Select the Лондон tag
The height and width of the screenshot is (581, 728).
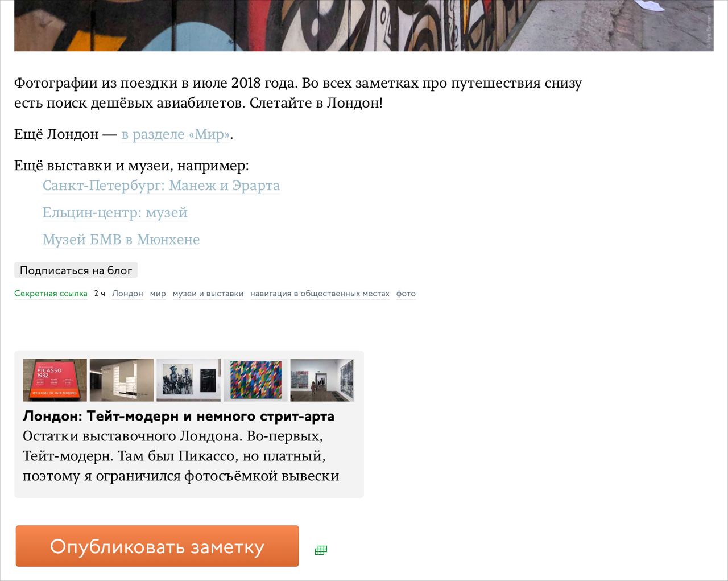coord(127,294)
